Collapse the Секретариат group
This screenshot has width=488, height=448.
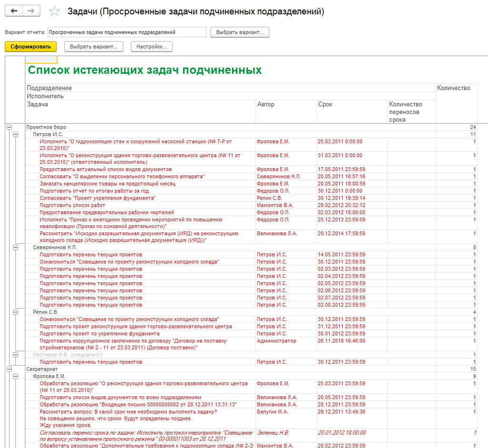(x=9, y=369)
